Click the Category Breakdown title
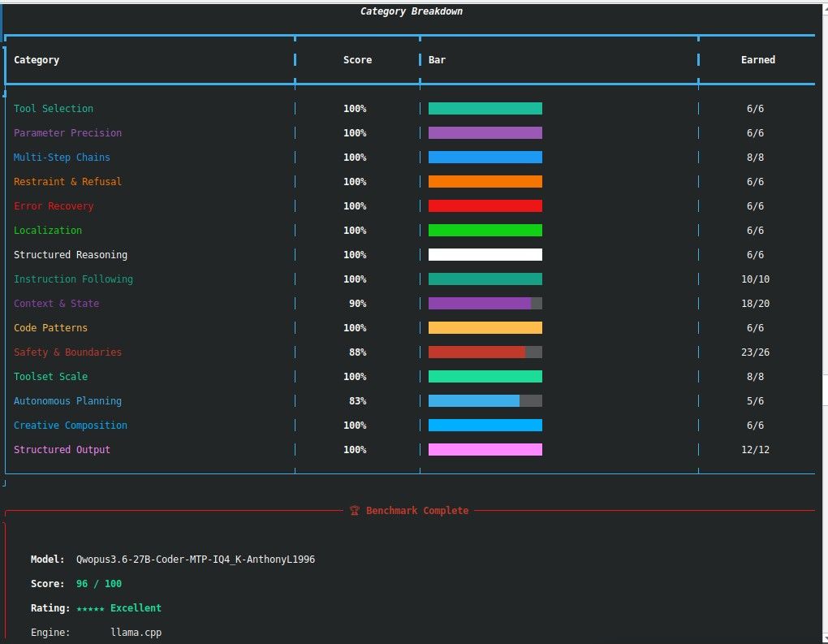 pos(412,11)
